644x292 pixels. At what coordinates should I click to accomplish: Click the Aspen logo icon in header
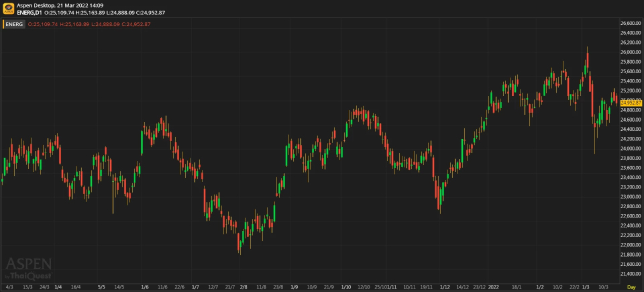click(x=9, y=9)
